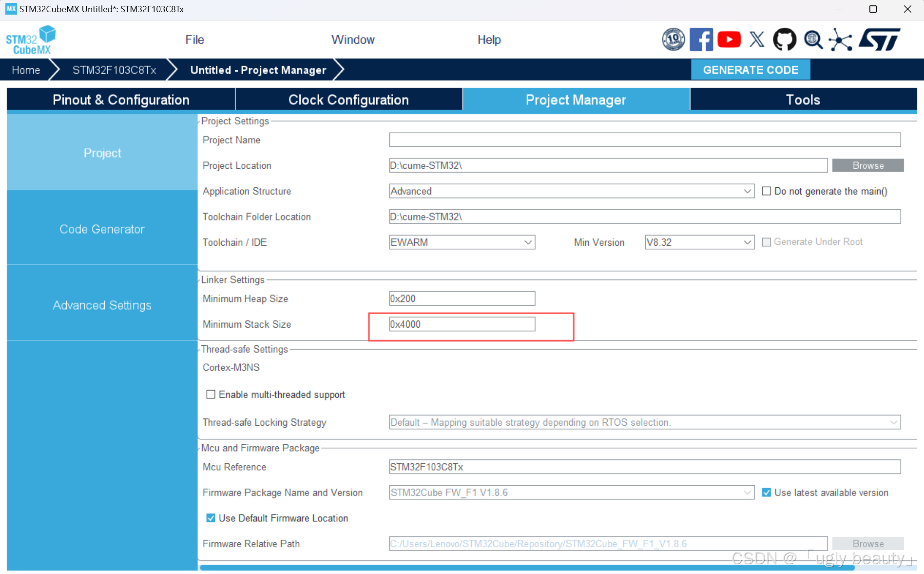This screenshot has width=924, height=574.
Task: Click Browse next to Firmware Relative Path
Action: (868, 543)
